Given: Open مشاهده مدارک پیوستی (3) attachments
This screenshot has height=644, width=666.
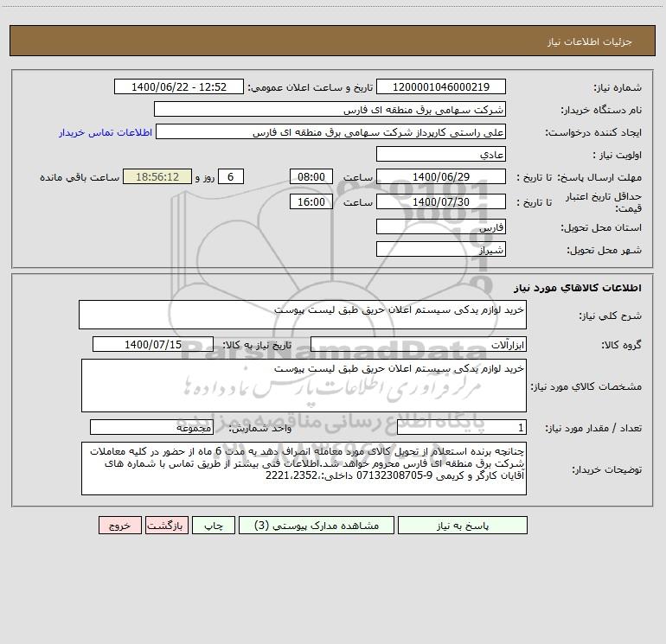Looking at the screenshot, I should pyautogui.click(x=317, y=525).
